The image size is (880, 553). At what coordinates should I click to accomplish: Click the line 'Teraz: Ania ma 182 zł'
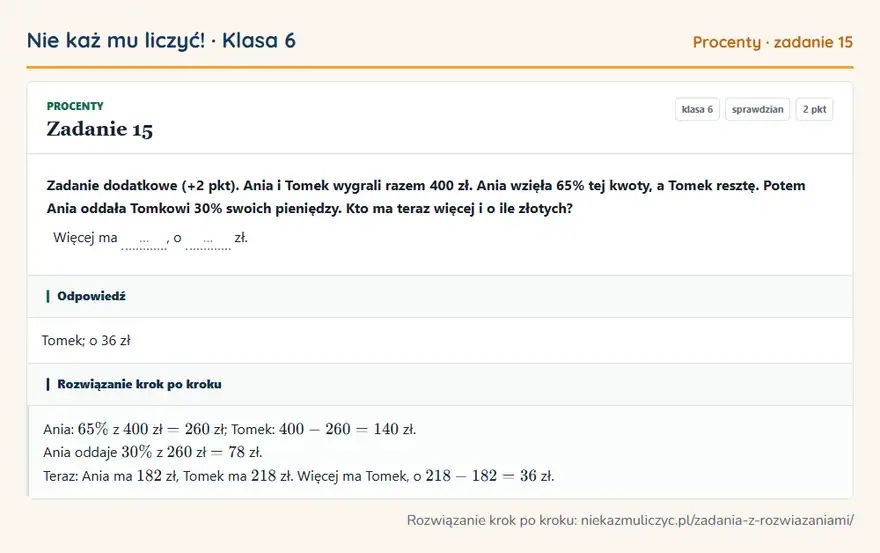pyautogui.click(x=299, y=476)
